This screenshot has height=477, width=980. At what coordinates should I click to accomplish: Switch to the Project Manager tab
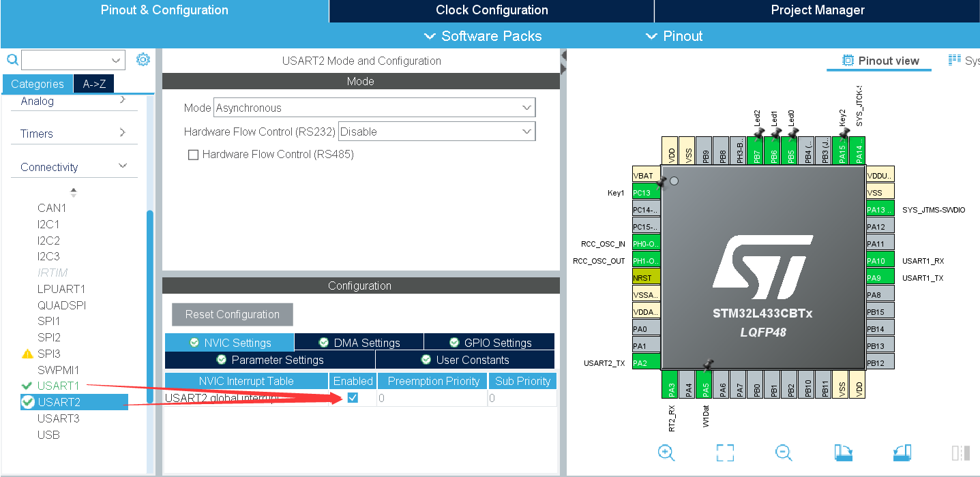818,10
